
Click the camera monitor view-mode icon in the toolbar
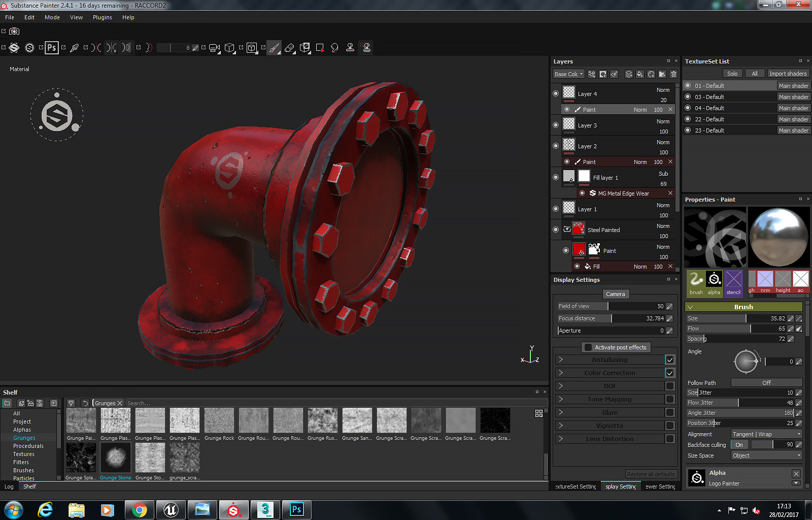214,48
